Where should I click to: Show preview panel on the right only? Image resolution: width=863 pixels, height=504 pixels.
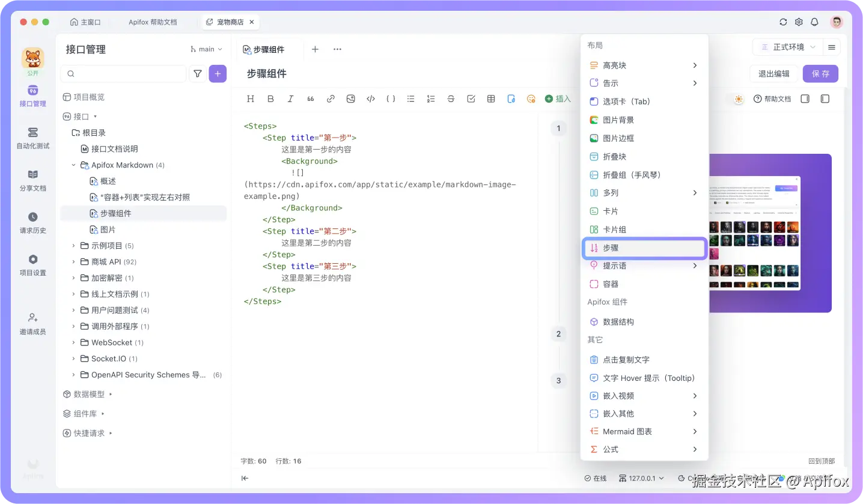point(805,99)
